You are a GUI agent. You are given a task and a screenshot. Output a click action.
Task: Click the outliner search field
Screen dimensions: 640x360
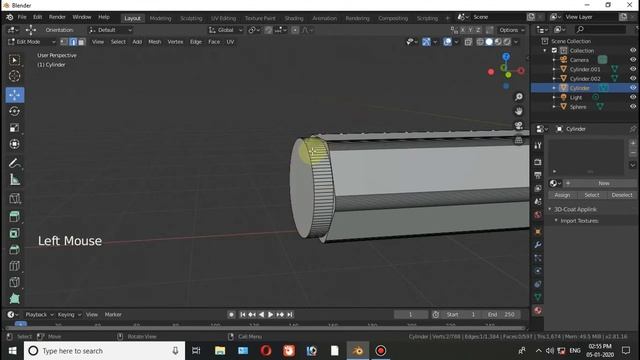[600, 29]
